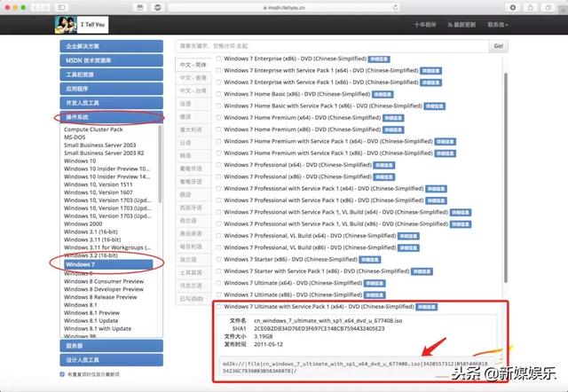This screenshot has width=568, height=392.
Task: Open the 联系我 dropdown in the header
Action: (x=497, y=25)
